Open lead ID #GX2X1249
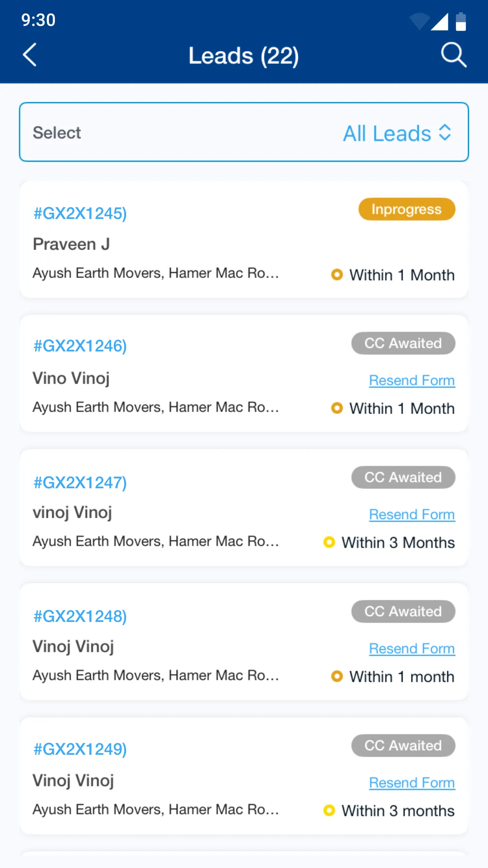Image resolution: width=488 pixels, height=868 pixels. tap(80, 749)
